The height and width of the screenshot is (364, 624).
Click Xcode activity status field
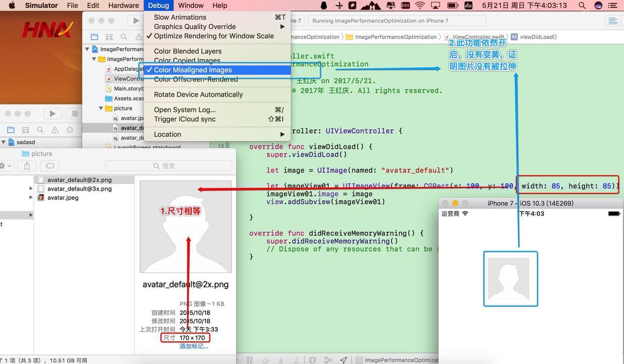click(397, 21)
